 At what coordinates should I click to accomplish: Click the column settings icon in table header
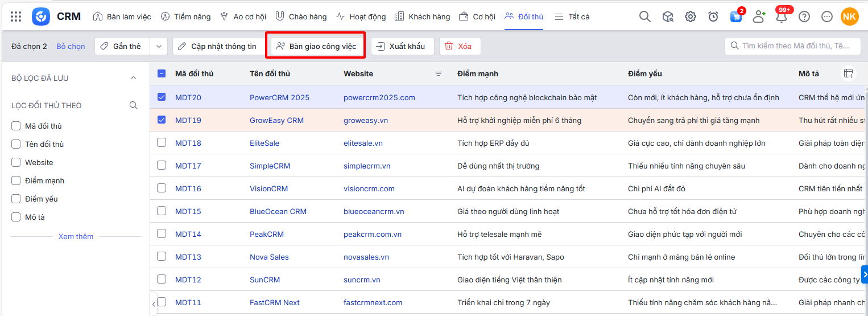click(x=848, y=73)
